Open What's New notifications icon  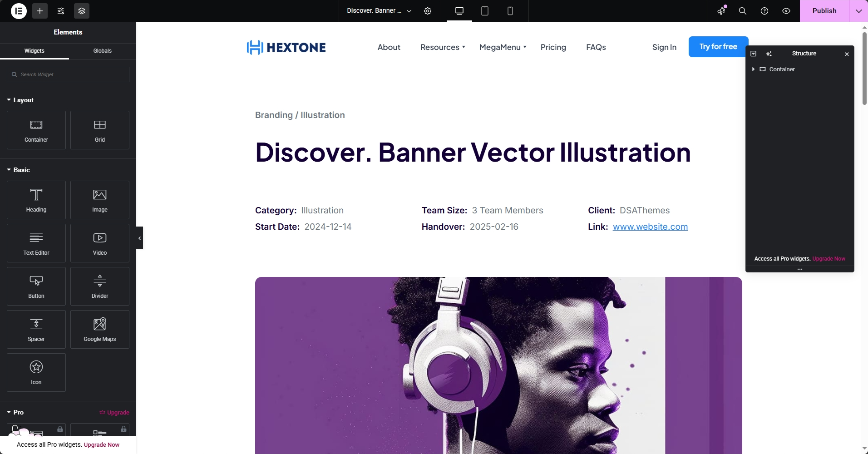pyautogui.click(x=721, y=11)
